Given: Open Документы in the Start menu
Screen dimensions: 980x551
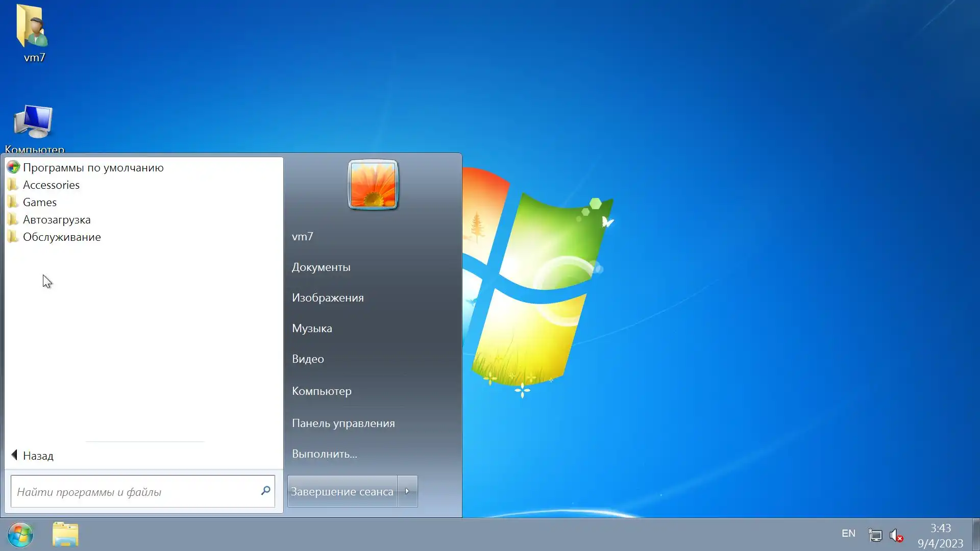Looking at the screenshot, I should click(x=321, y=267).
